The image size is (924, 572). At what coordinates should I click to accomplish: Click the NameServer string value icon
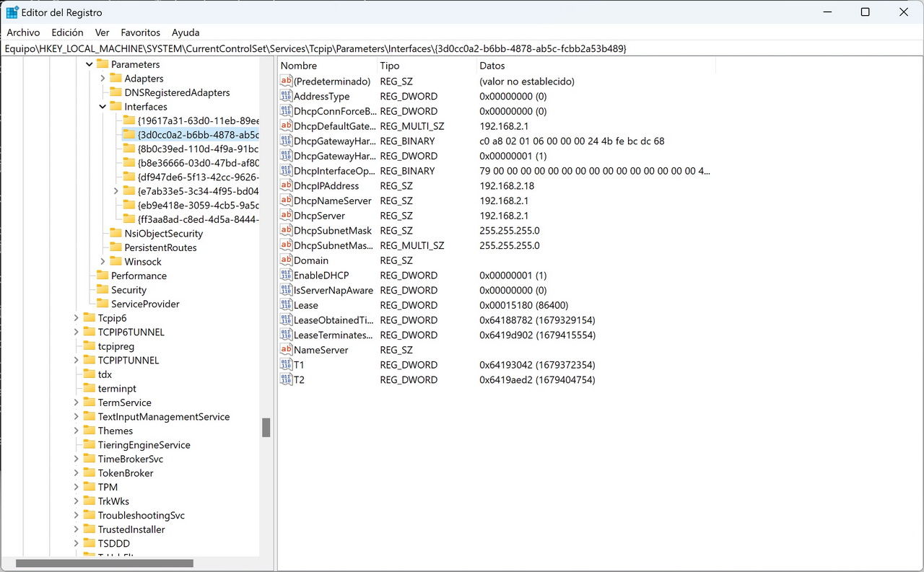(286, 350)
